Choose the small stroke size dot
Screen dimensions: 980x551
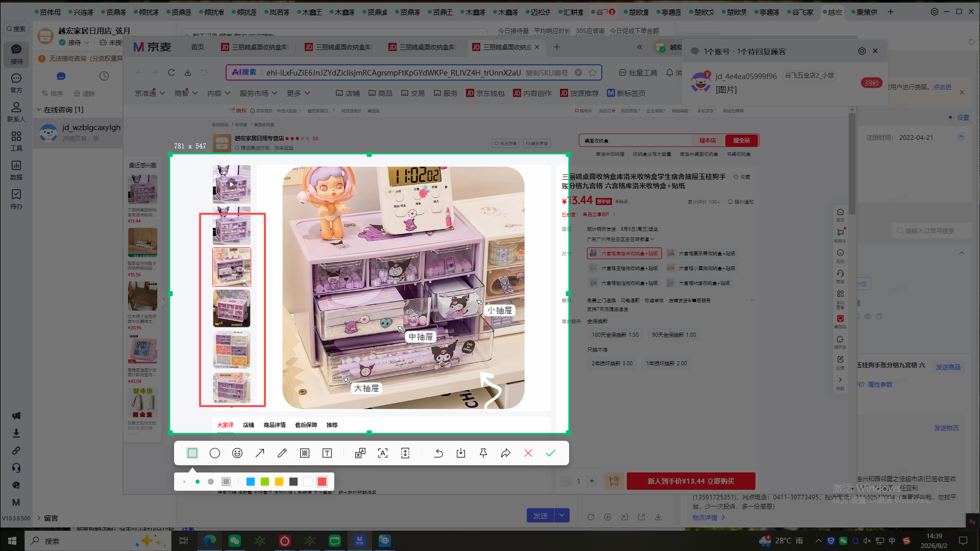(184, 482)
